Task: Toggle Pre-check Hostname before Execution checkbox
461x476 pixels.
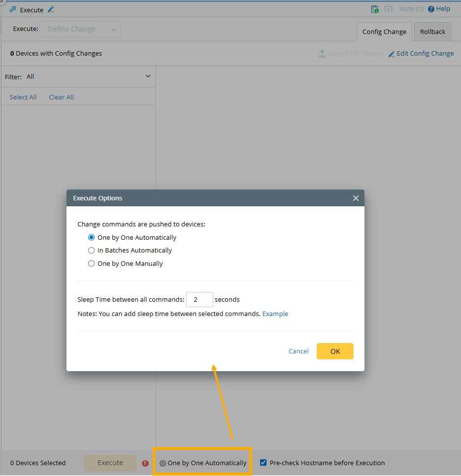Action: tap(263, 463)
